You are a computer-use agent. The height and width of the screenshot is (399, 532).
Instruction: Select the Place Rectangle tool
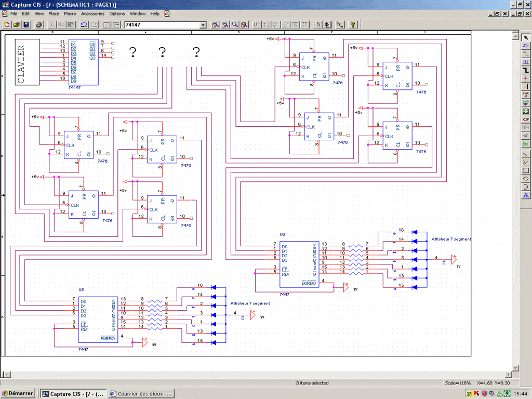coord(526,170)
